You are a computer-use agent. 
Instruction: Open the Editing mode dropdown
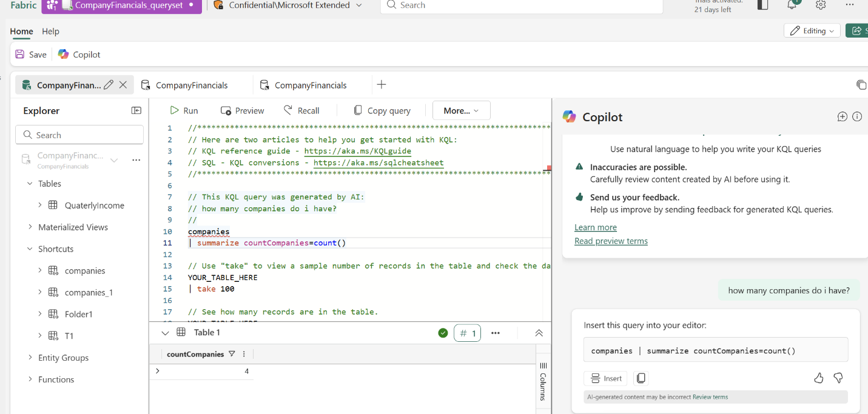click(x=812, y=31)
